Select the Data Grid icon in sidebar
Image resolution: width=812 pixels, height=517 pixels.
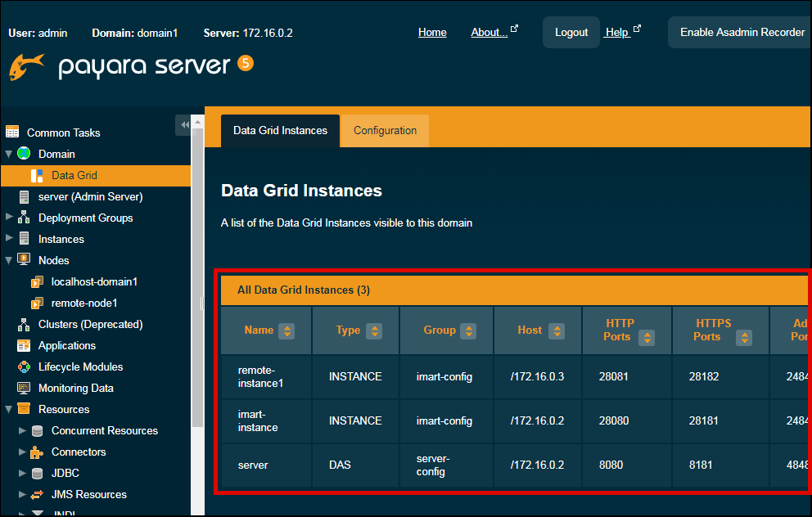[36, 175]
